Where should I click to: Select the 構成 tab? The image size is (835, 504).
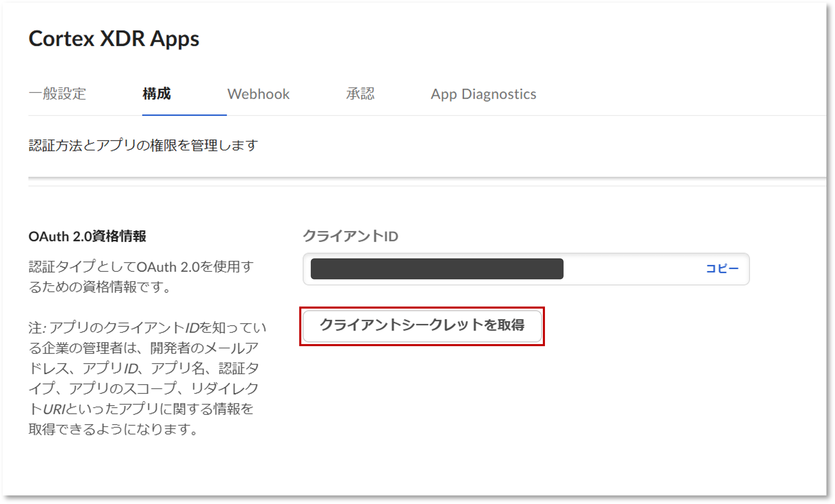(x=157, y=94)
